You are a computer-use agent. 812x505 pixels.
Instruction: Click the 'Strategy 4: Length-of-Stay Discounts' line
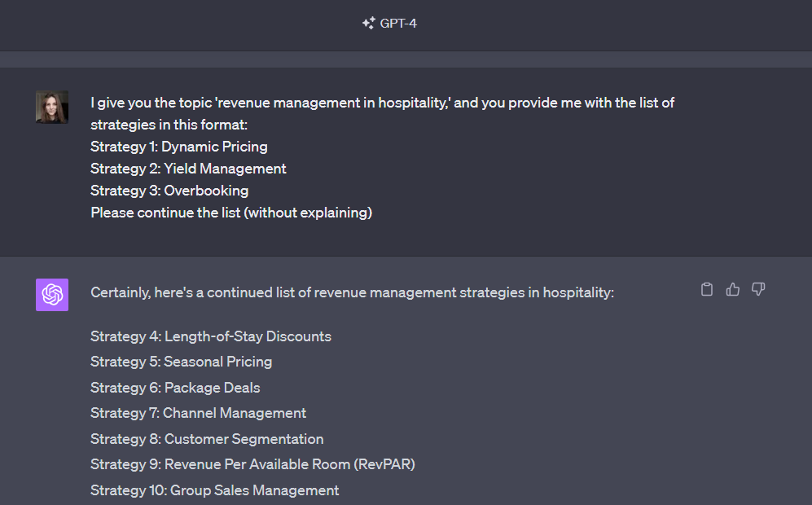211,336
